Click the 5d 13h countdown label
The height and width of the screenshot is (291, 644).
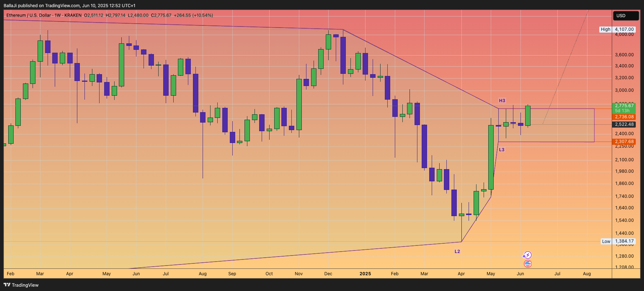(622, 111)
